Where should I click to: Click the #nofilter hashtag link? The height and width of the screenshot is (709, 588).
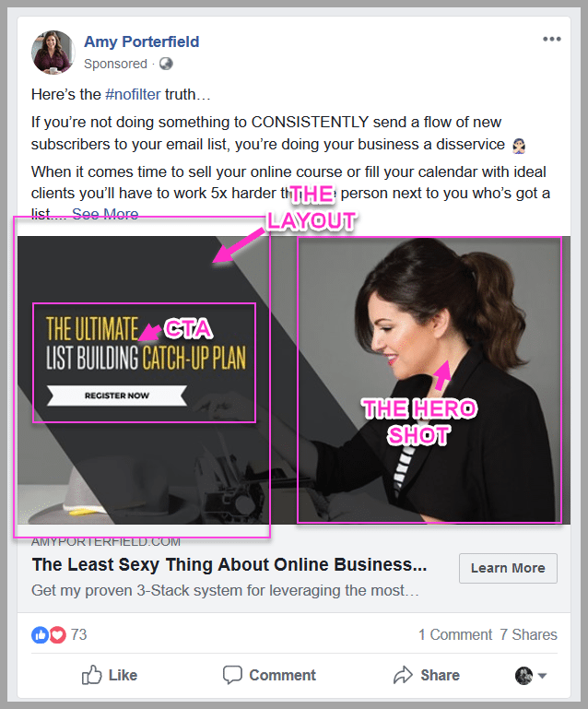pos(133,95)
